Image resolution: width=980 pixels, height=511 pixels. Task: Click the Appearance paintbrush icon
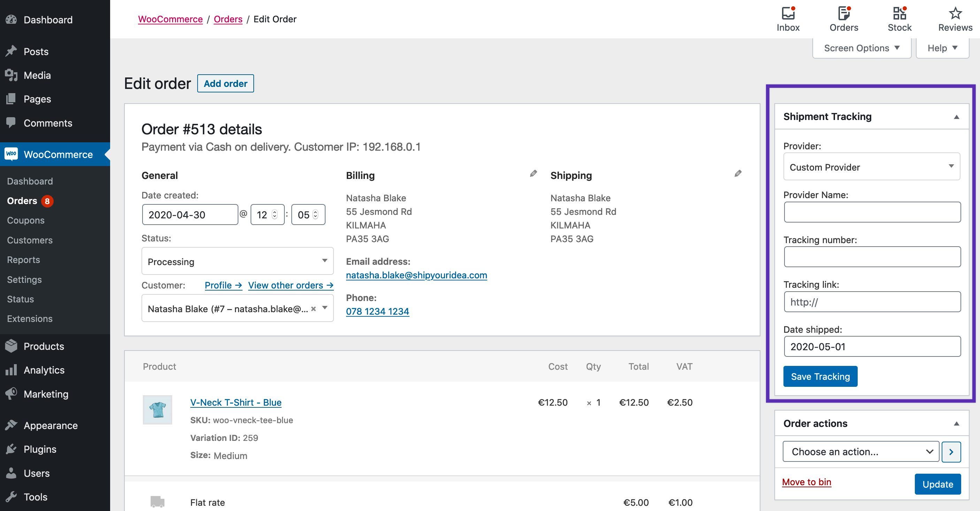point(12,425)
